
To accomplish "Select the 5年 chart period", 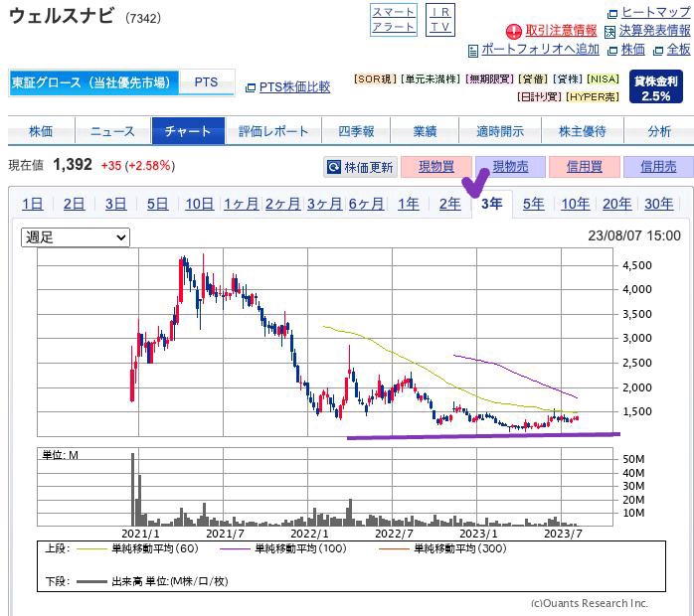I will (x=533, y=204).
